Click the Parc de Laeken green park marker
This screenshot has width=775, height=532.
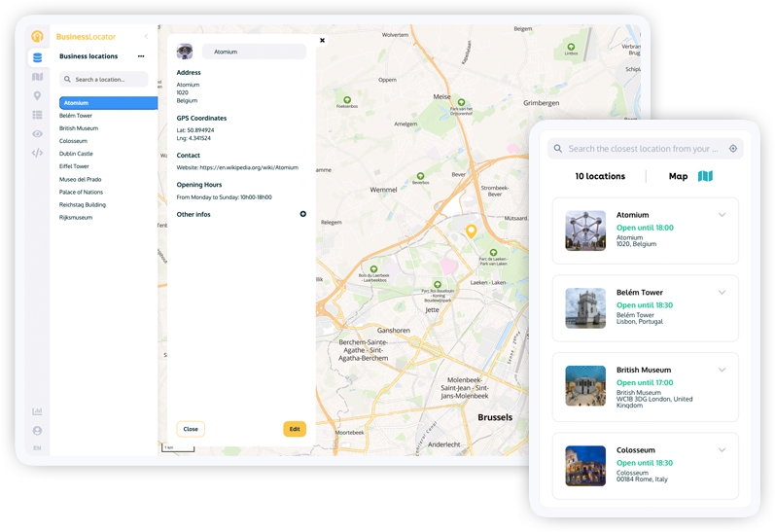tap(493, 253)
